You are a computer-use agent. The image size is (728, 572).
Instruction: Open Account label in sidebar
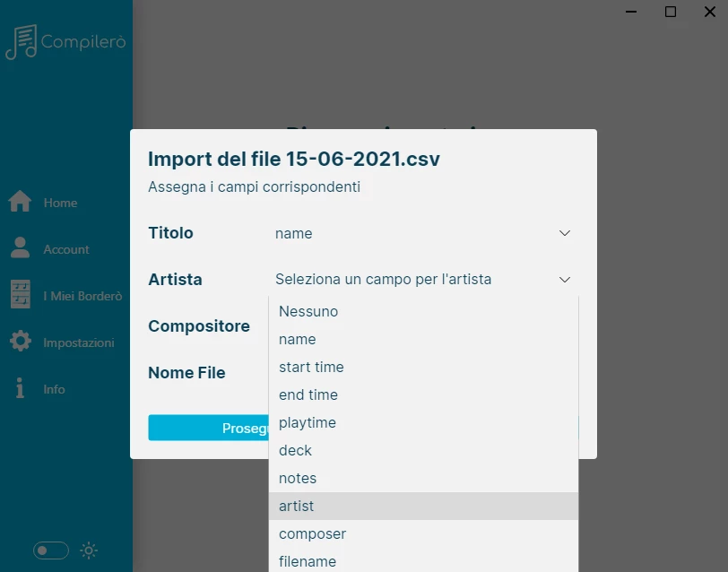coord(66,249)
